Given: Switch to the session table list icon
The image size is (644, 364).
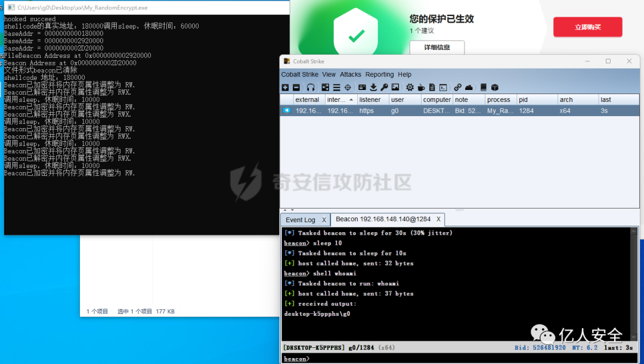Looking at the screenshot, I should point(336,88).
